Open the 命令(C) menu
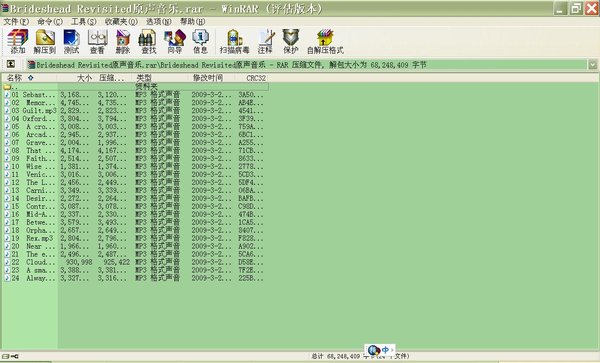This screenshot has width=600, height=363. pos(50,21)
